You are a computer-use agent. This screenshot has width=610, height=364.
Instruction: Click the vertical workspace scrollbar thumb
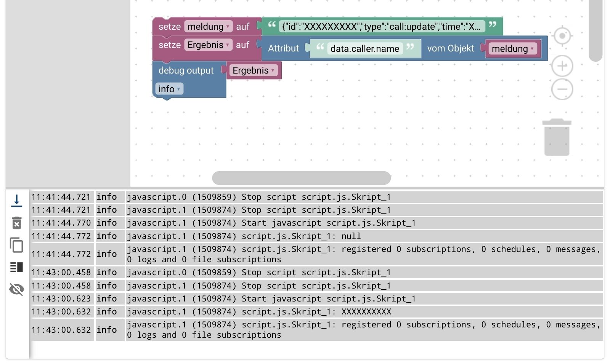(596, 31)
